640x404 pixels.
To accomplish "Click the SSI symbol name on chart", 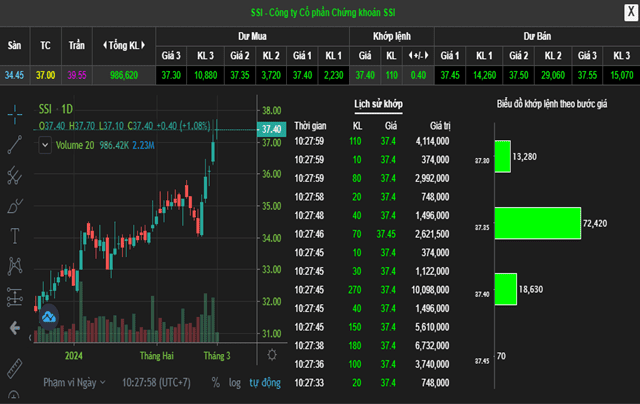I will pos(45,109).
